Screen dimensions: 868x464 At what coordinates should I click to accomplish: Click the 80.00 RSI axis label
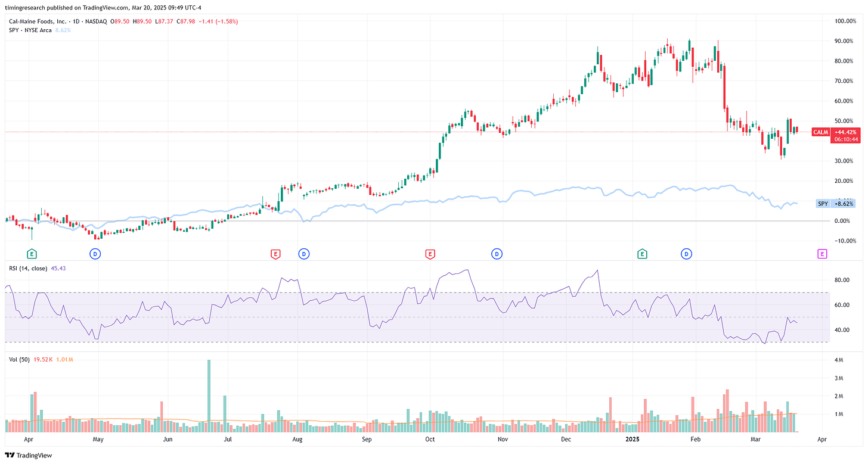842,280
